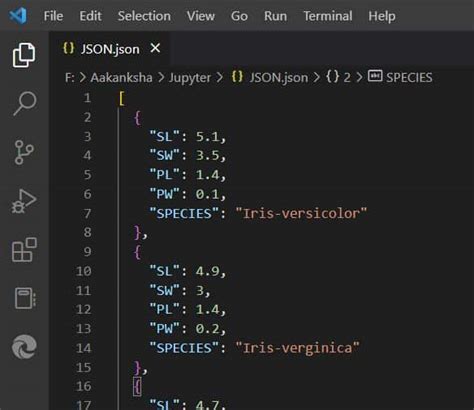
Task: Click the "SW": 3.5 entry
Action: (x=188, y=156)
